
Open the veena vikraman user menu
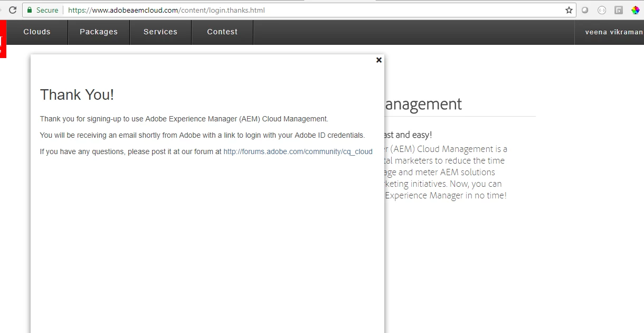coord(613,32)
